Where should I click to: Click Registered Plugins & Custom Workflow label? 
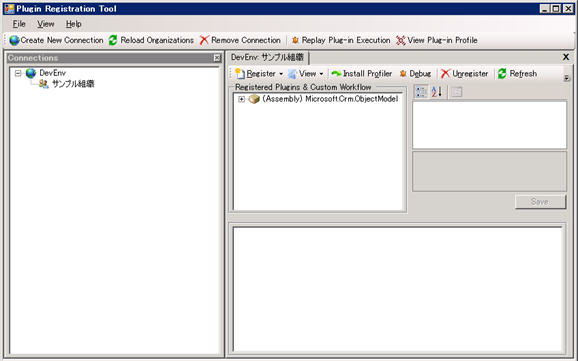pyautogui.click(x=303, y=87)
